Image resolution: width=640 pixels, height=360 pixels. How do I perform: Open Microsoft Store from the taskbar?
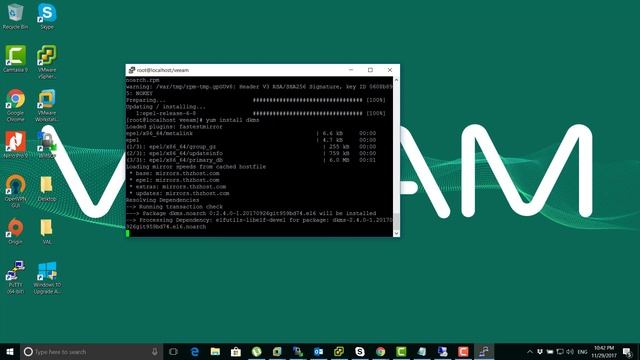236,351
